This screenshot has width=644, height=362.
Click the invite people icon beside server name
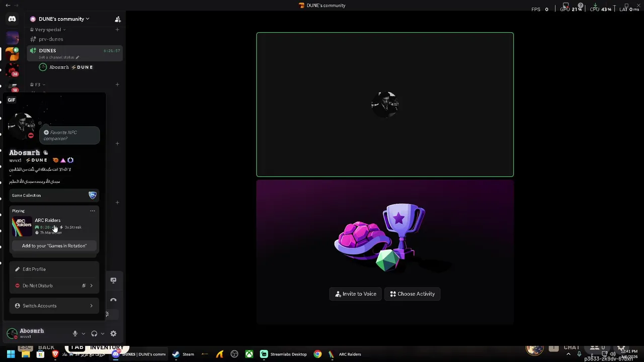(x=118, y=19)
